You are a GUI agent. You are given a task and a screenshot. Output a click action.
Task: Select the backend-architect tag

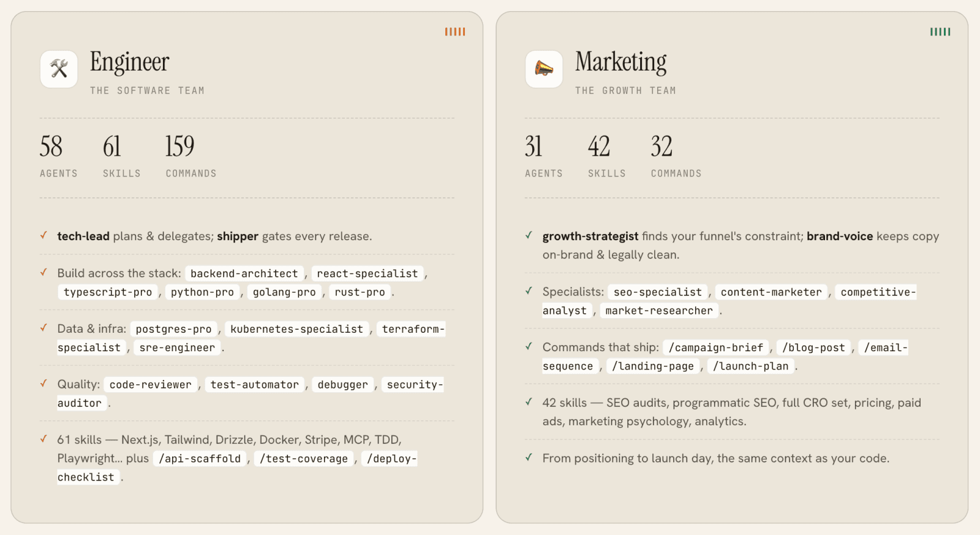coord(244,273)
